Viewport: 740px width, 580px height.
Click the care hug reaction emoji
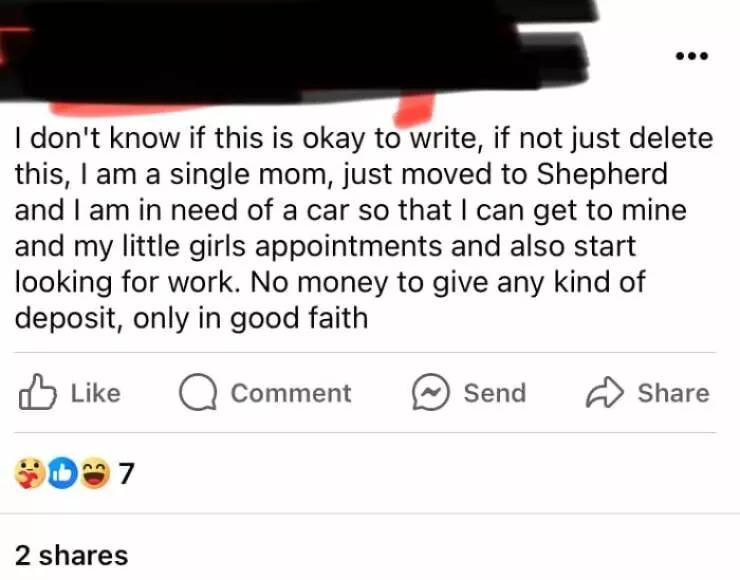30,473
